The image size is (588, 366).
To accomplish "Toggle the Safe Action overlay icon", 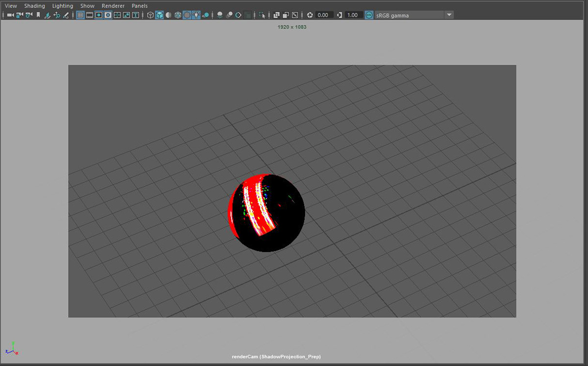I will pyautogui.click(x=126, y=15).
